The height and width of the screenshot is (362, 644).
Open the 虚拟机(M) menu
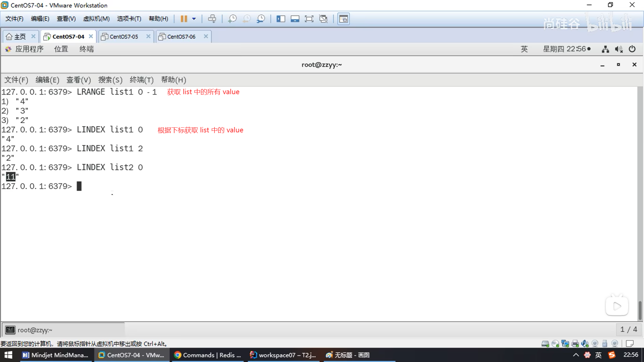tap(96, 19)
